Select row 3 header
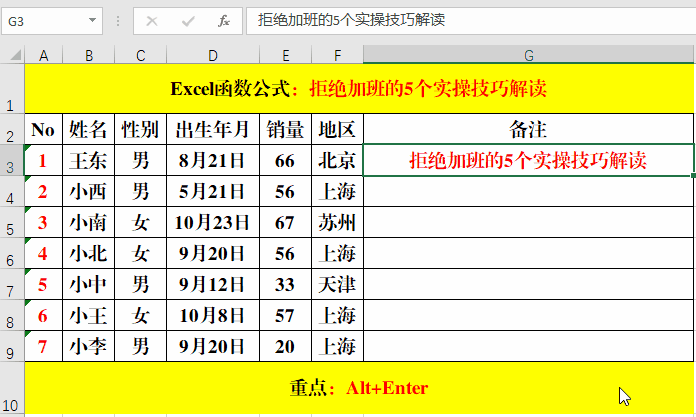 (12, 160)
